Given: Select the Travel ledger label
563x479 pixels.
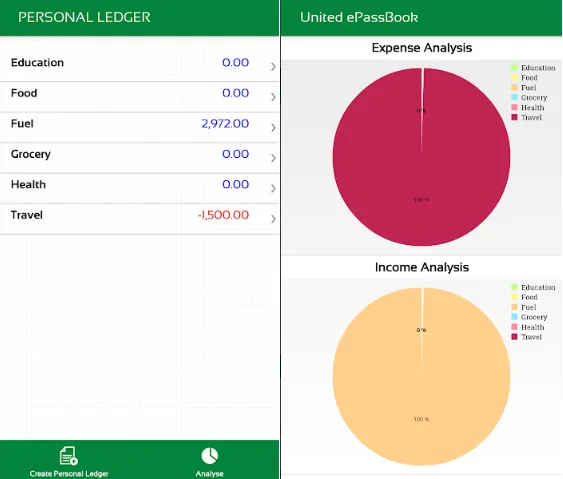Looking at the screenshot, I should [x=27, y=215].
